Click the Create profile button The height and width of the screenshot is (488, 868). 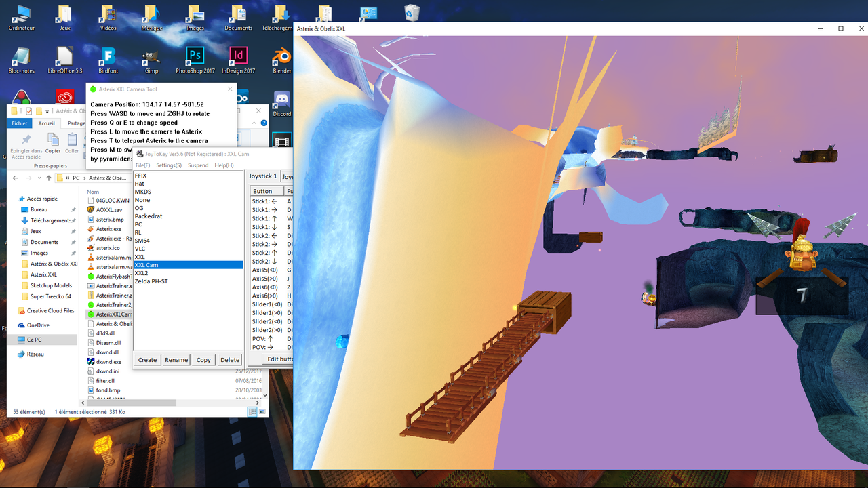[x=147, y=360]
